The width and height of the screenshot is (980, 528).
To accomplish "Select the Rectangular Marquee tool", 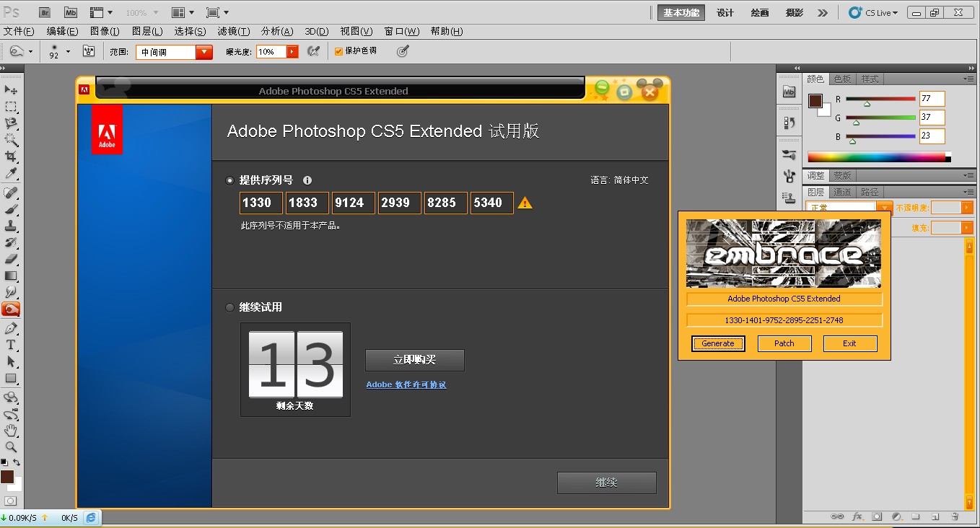I will point(11,107).
